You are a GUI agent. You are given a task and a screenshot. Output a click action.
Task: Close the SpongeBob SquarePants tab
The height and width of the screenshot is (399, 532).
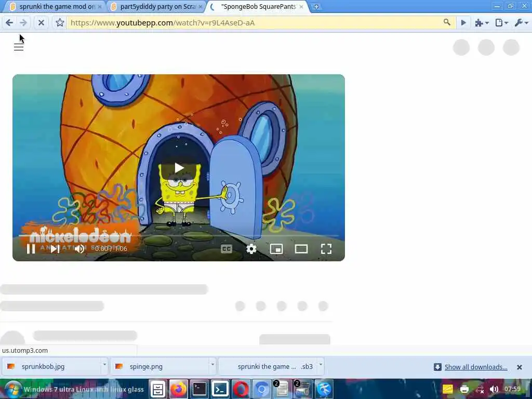[x=301, y=7]
